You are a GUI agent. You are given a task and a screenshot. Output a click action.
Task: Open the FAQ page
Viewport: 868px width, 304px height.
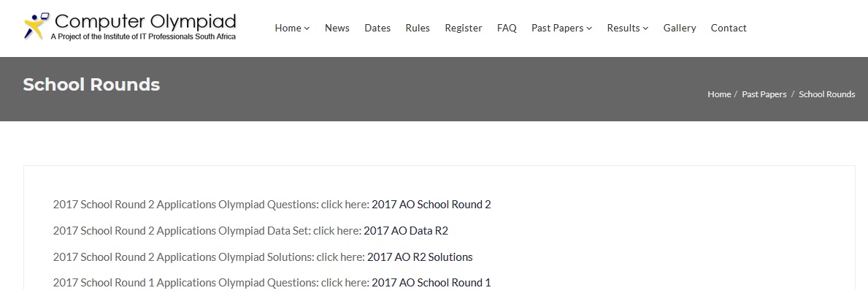pos(507,28)
